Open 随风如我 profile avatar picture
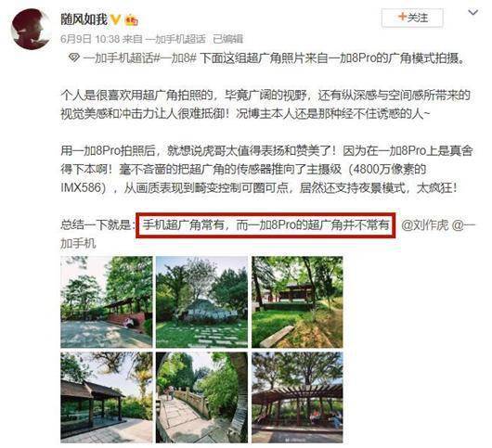The image size is (492, 448). 30,29
